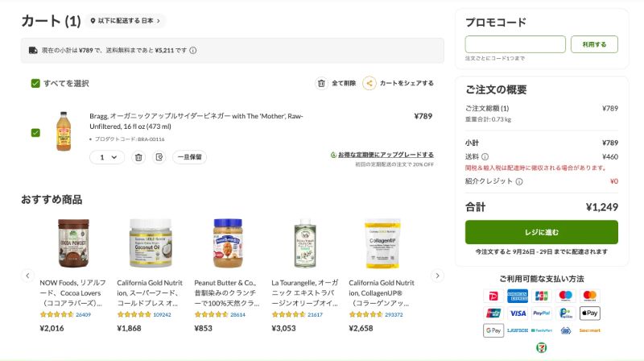This screenshot has height=361, width=644.
Task: Click the info icon after free shipping notice
Action: [193, 50]
